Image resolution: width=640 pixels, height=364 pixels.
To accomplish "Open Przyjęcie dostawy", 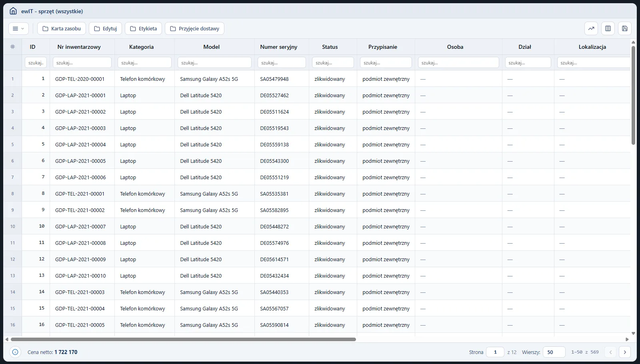I will click(x=195, y=28).
